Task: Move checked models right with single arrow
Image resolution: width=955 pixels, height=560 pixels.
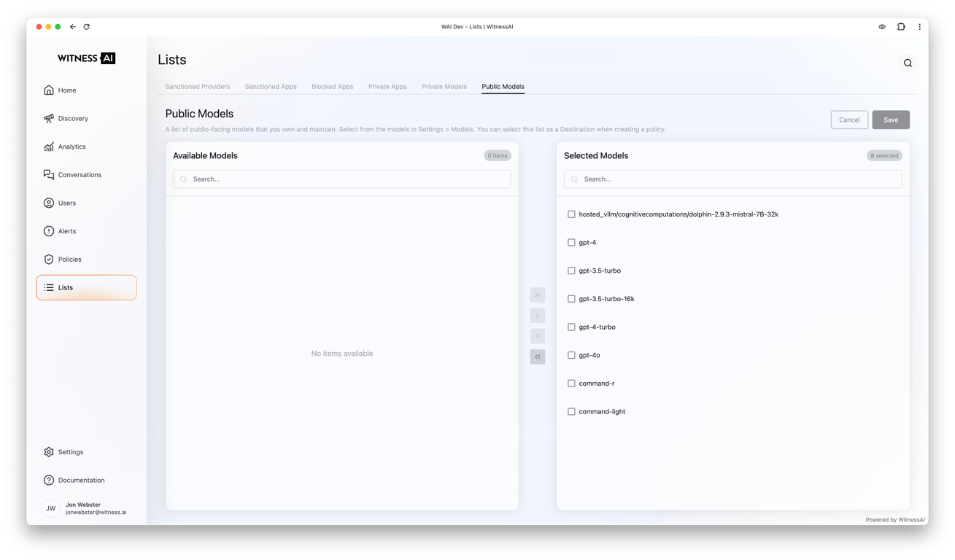Action: click(x=538, y=316)
